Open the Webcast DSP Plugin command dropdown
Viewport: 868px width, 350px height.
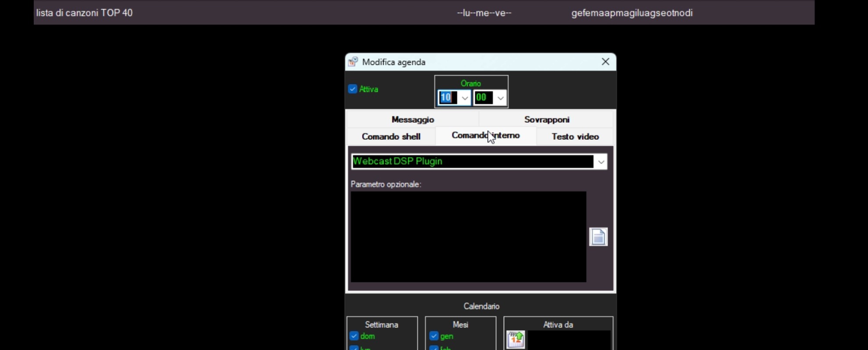(x=601, y=162)
